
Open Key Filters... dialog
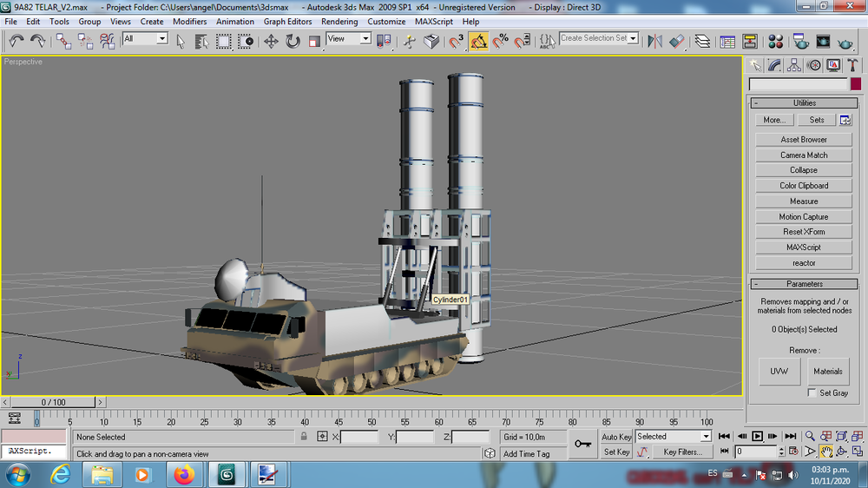682,452
